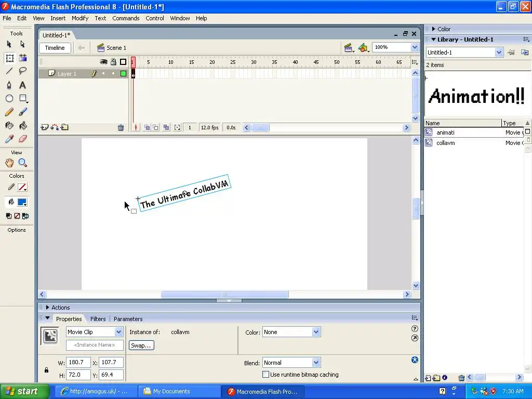532x399 pixels.
Task: Click the Instance Name input field
Action: [x=95, y=345]
